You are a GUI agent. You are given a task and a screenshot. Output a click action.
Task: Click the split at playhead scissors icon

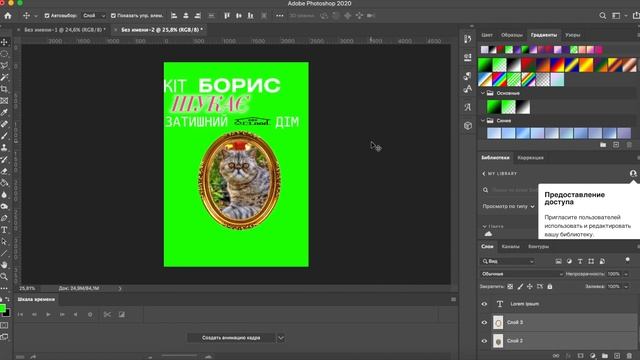[x=107, y=314]
